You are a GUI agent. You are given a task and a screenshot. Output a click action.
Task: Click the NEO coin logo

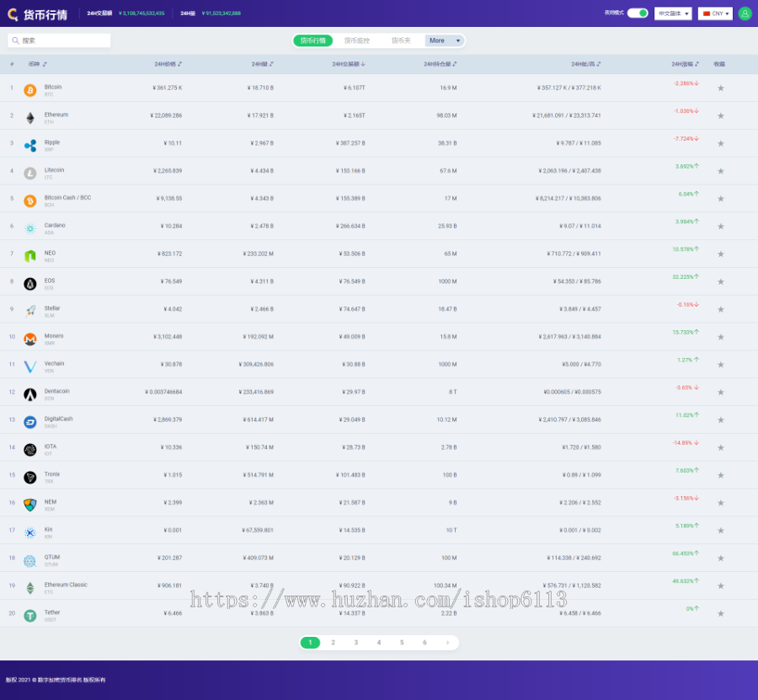click(30, 256)
